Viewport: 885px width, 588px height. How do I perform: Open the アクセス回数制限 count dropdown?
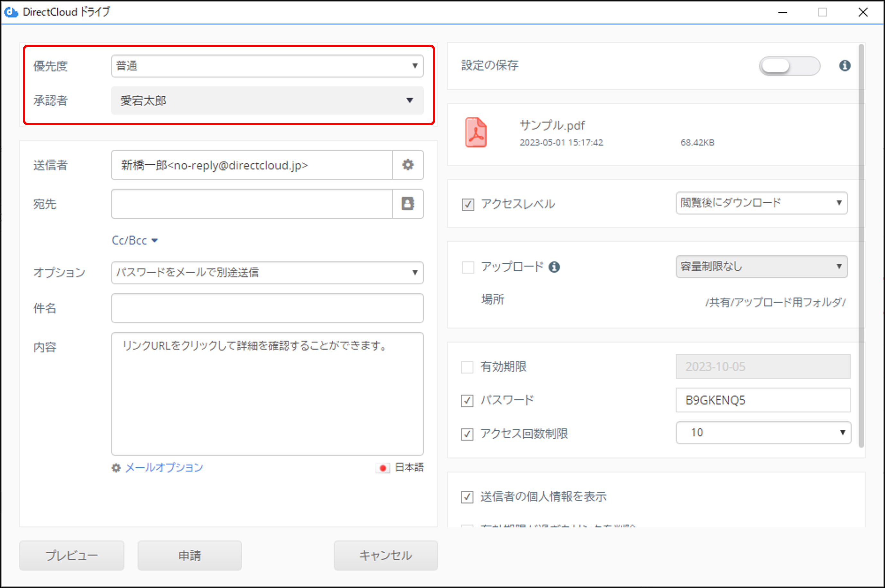pyautogui.click(x=763, y=433)
